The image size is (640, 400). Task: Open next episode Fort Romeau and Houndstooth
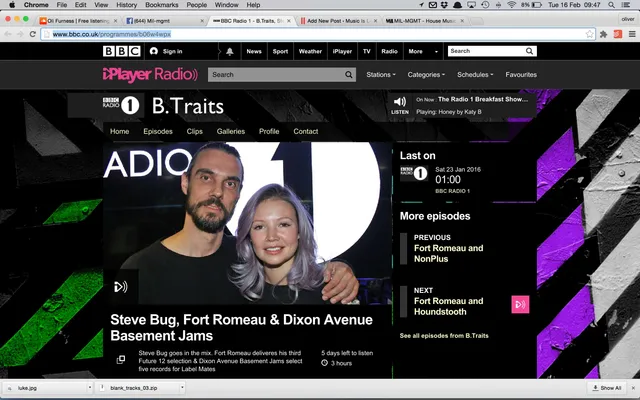click(449, 306)
